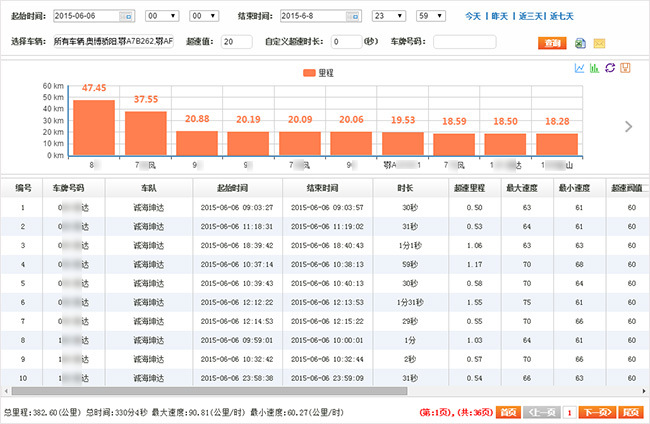Open the start minute dropdown
Image resolution: width=650 pixels, height=424 pixels.
(x=204, y=16)
